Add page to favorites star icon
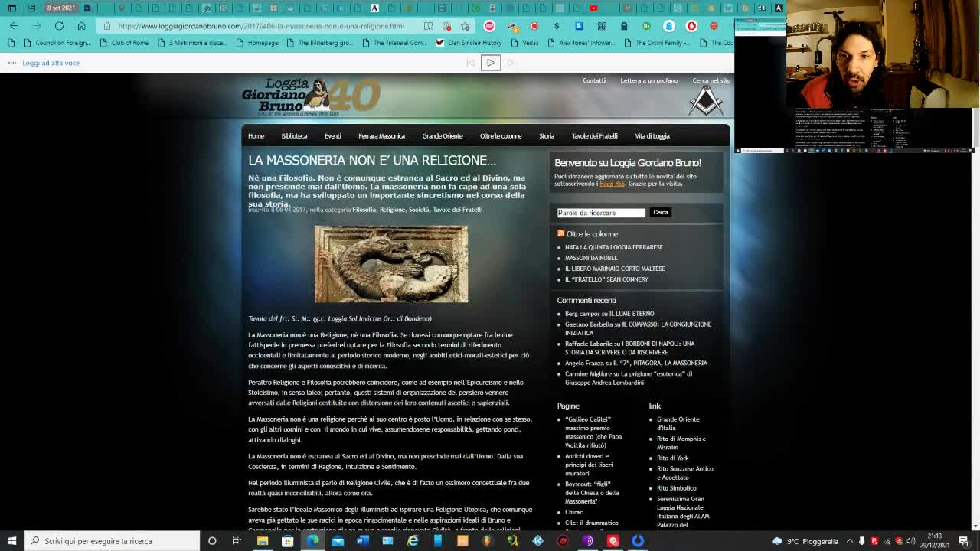 pos(465,26)
